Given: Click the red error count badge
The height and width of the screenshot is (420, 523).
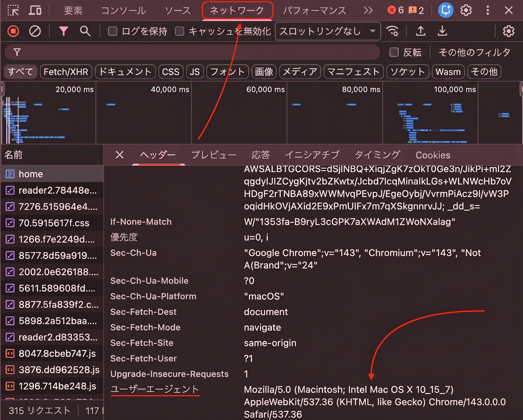Looking at the screenshot, I should pos(395,10).
